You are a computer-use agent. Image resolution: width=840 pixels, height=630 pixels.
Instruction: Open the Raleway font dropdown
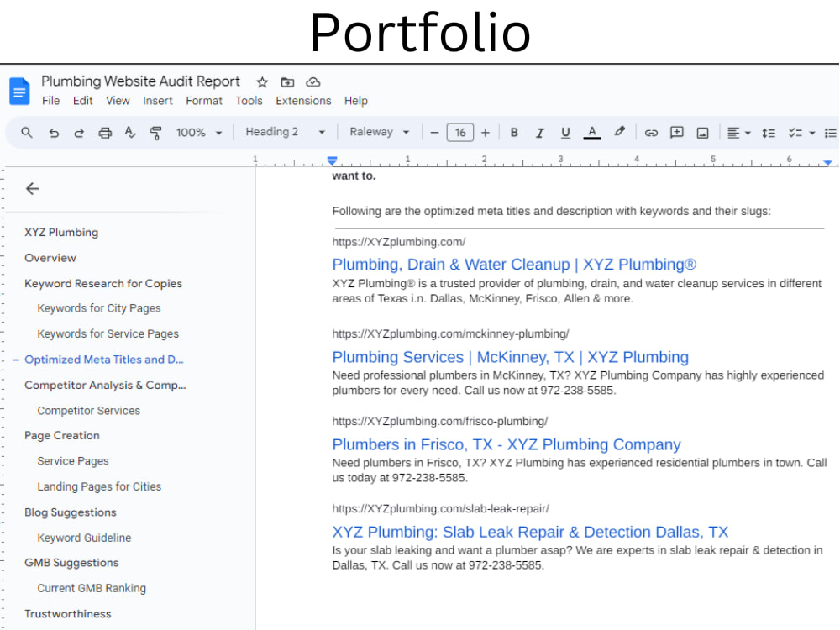[x=380, y=132]
